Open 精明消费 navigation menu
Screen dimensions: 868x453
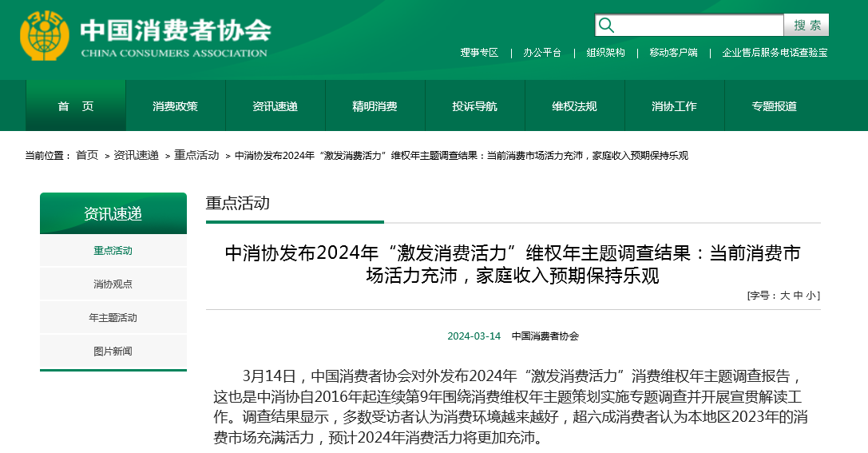(x=375, y=105)
